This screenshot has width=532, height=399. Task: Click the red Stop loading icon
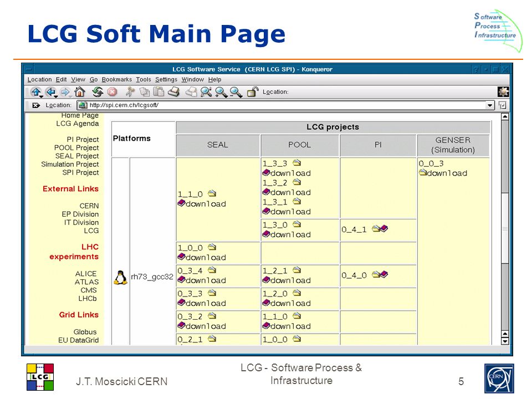[x=112, y=91]
